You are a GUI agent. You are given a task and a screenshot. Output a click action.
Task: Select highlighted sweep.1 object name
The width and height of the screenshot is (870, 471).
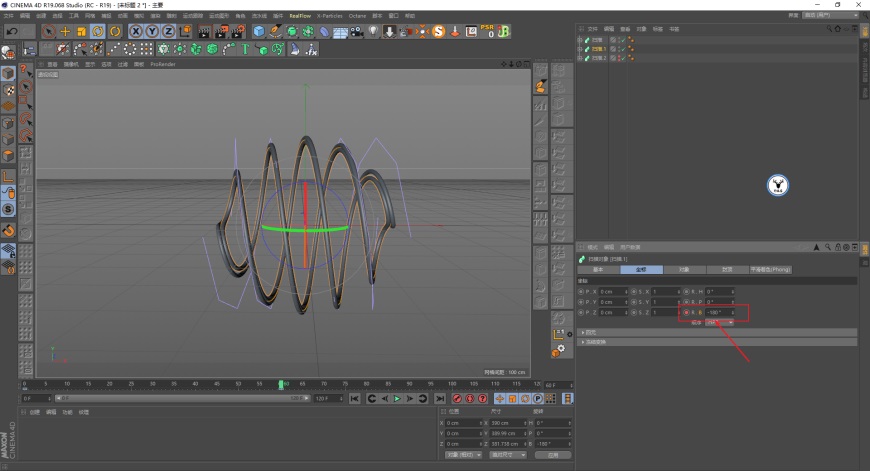point(599,49)
